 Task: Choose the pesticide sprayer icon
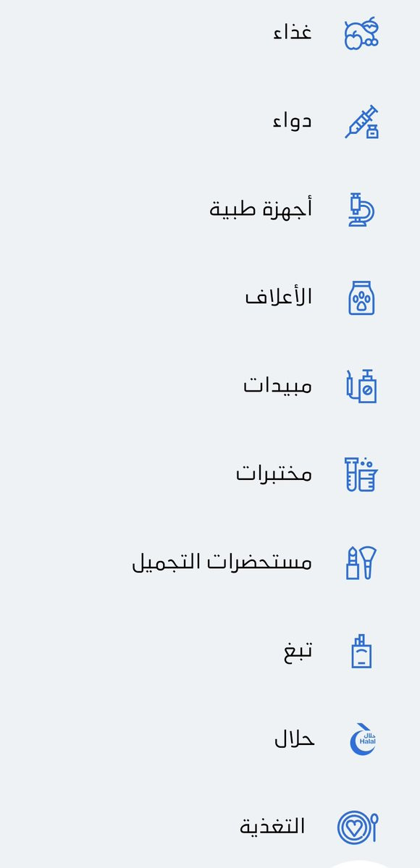click(x=361, y=386)
